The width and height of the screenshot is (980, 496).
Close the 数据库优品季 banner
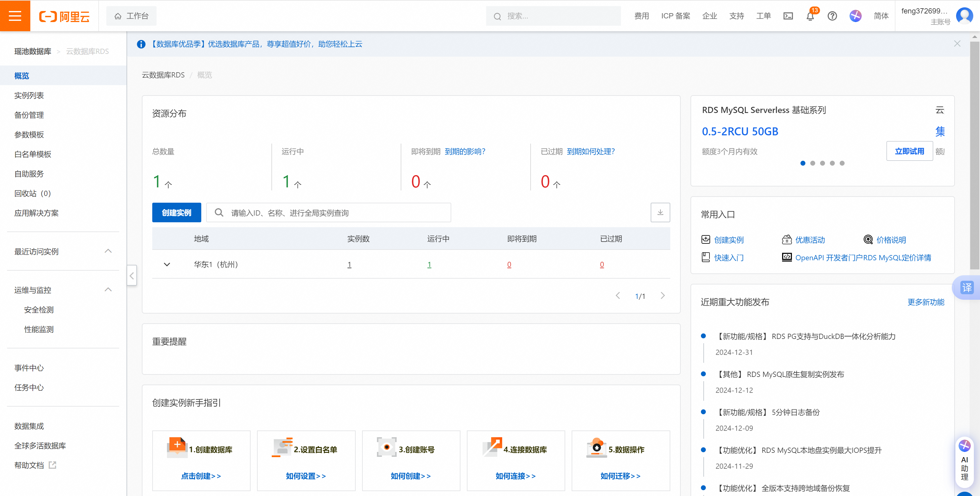click(x=957, y=44)
